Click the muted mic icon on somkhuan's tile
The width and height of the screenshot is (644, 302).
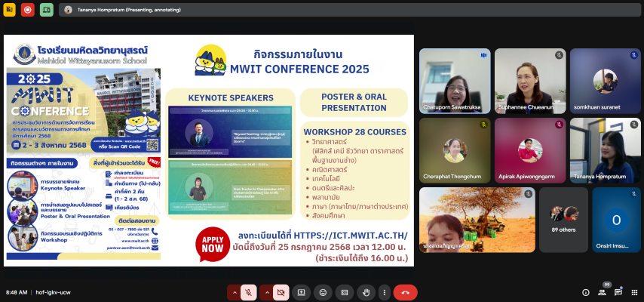tap(633, 55)
